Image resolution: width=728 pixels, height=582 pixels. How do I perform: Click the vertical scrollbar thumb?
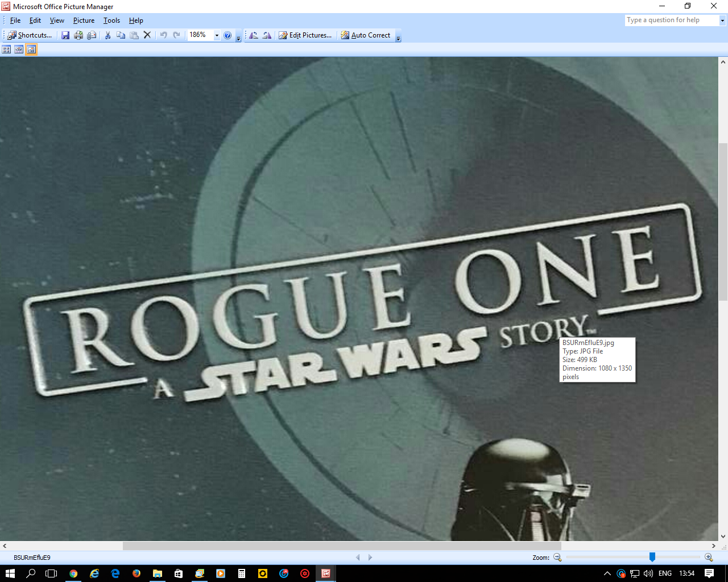point(723,222)
